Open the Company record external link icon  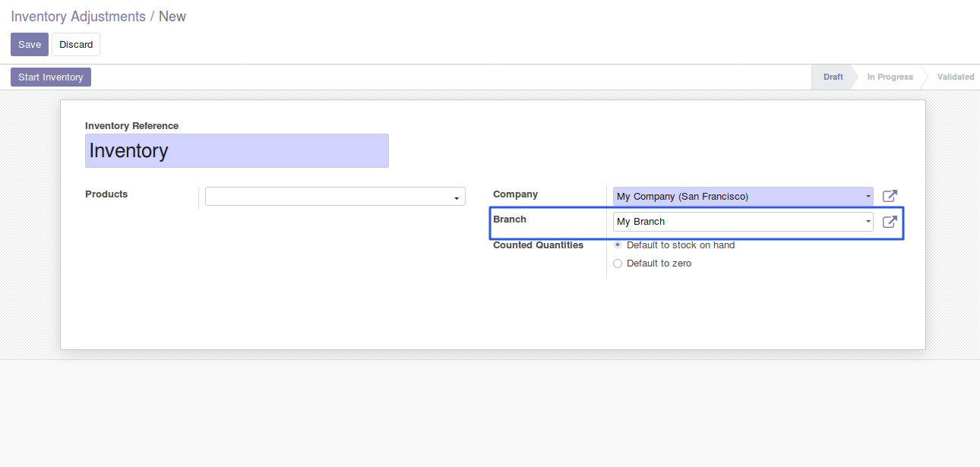[890, 196]
